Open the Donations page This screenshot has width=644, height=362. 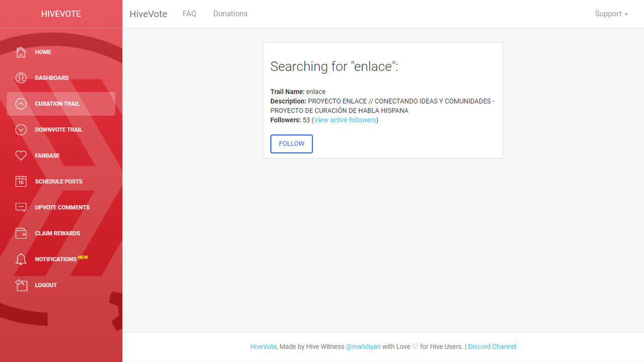pos(230,14)
